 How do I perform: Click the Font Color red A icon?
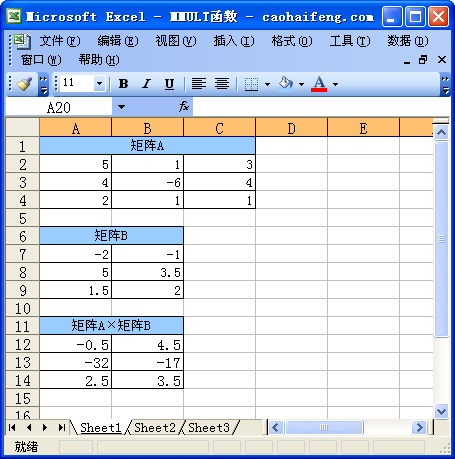[319, 84]
